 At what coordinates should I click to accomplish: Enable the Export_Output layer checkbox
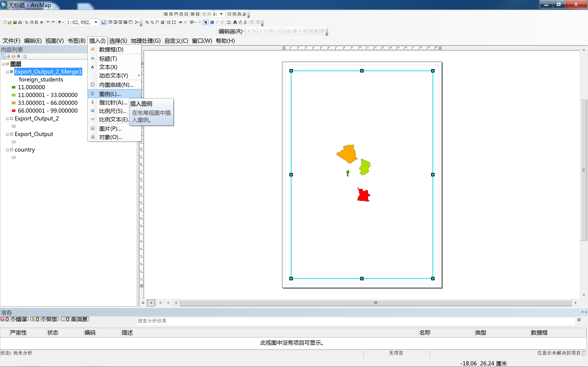point(12,134)
